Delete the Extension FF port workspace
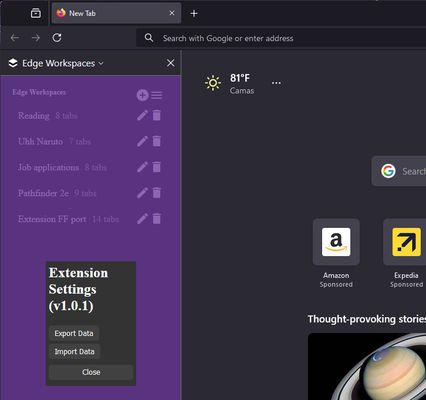 (156, 219)
